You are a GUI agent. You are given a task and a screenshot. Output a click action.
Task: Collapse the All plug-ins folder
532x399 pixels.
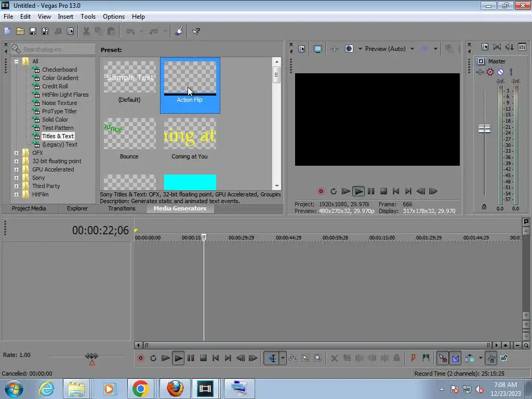tap(16, 61)
